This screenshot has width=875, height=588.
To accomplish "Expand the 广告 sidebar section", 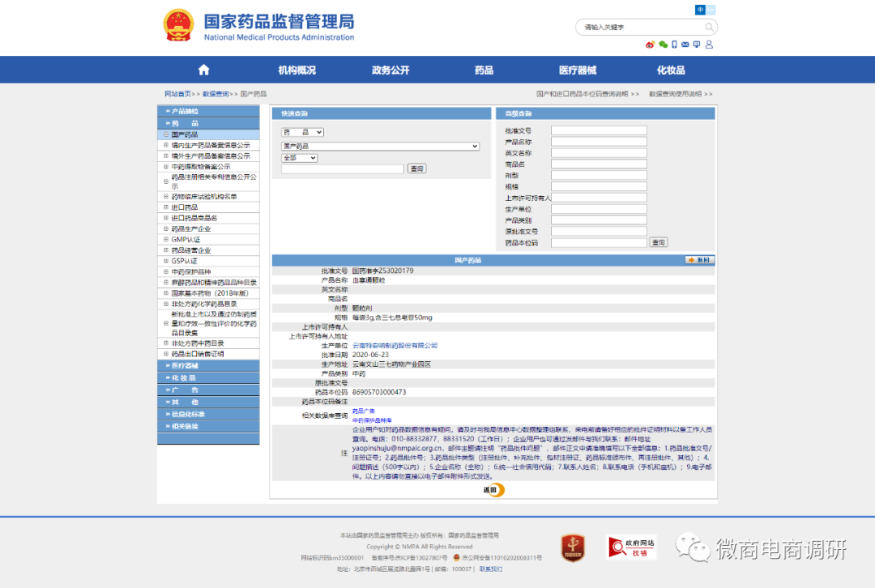I will click(x=208, y=390).
